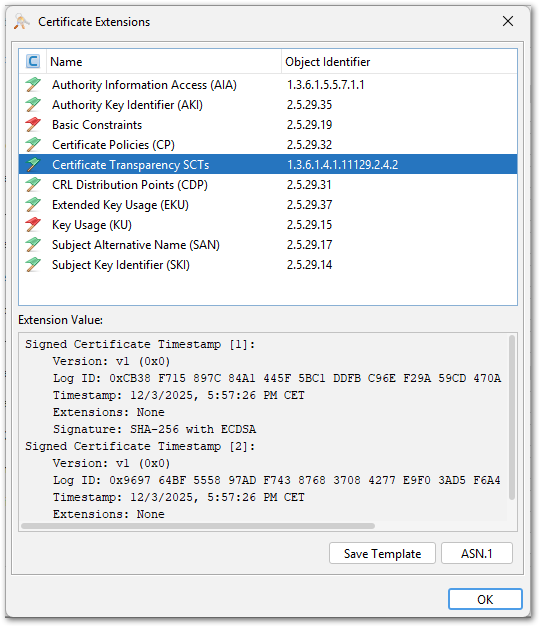Image resolution: width=540 pixels, height=627 pixels.
Task: Select Authority Information Access (AIA) extension
Action: point(144,85)
